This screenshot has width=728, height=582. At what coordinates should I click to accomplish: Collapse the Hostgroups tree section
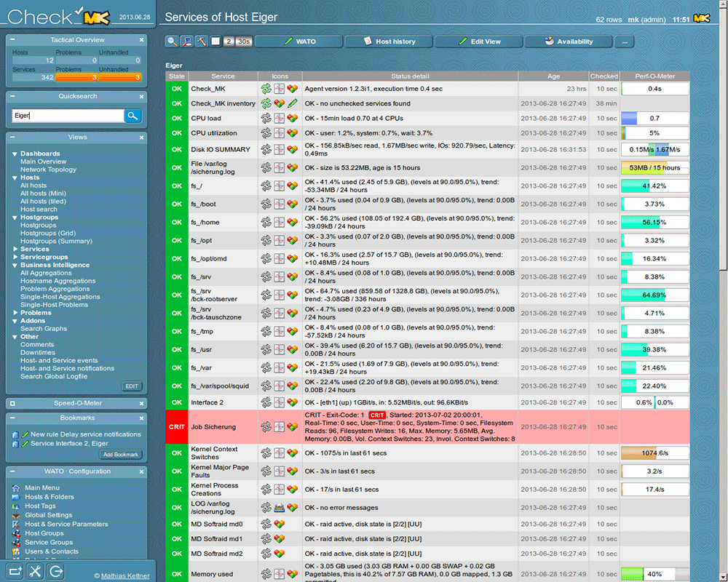pos(15,218)
